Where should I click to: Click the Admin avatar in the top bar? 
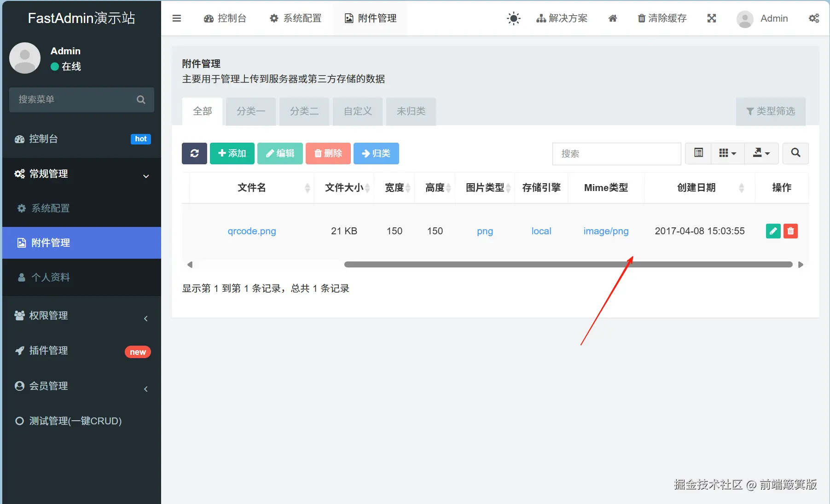pyautogui.click(x=745, y=19)
